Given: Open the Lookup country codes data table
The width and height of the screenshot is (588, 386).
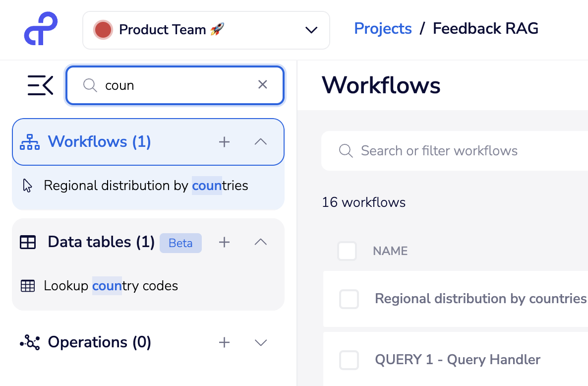Looking at the screenshot, I should pos(111,286).
